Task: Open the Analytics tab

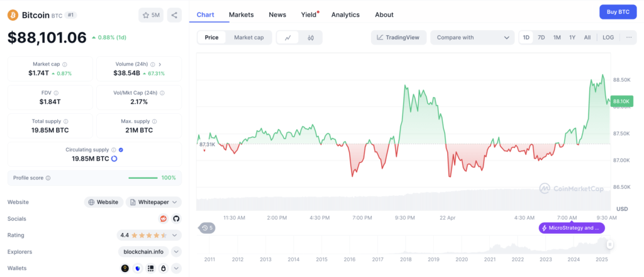Action: pos(345,14)
